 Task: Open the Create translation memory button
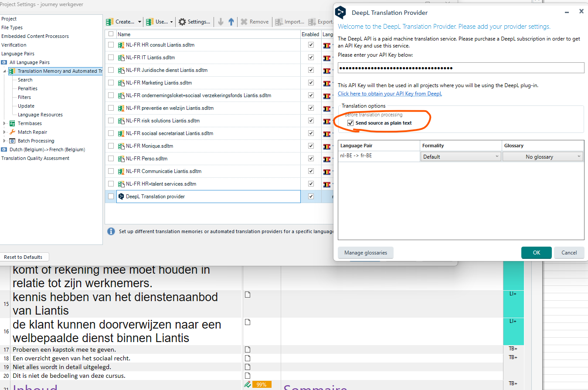121,22
